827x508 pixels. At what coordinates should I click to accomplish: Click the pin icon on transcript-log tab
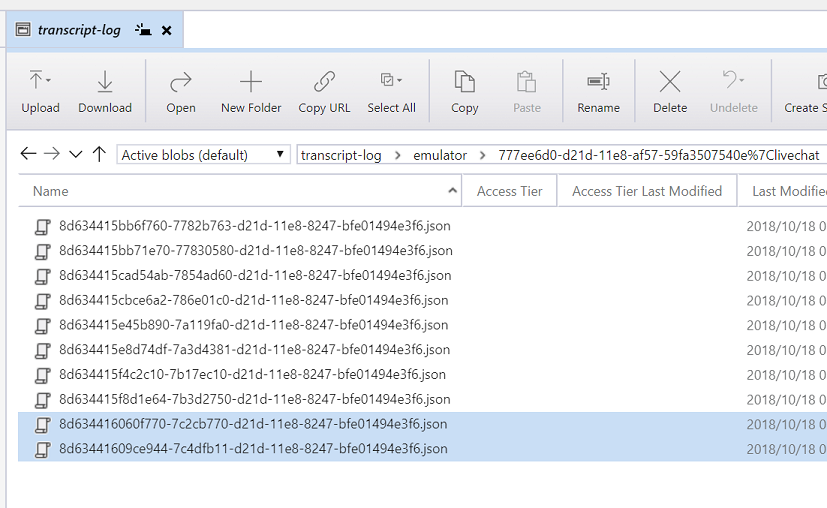click(x=143, y=30)
